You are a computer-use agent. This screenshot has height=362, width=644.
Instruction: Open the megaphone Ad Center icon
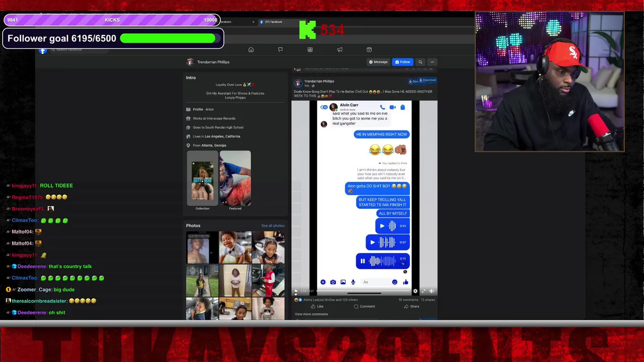pyautogui.click(x=340, y=50)
